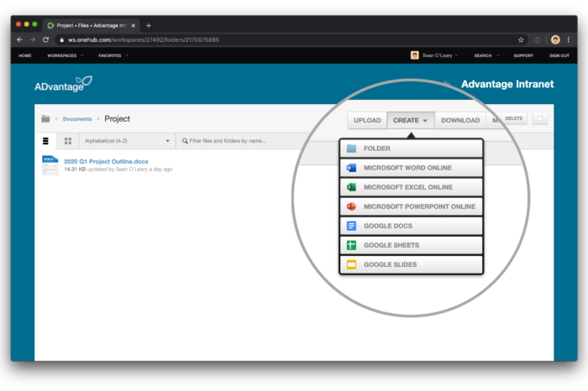Viewport: 588px width, 391px height.
Task: Go forward with browser forward arrow
Action: click(x=33, y=39)
